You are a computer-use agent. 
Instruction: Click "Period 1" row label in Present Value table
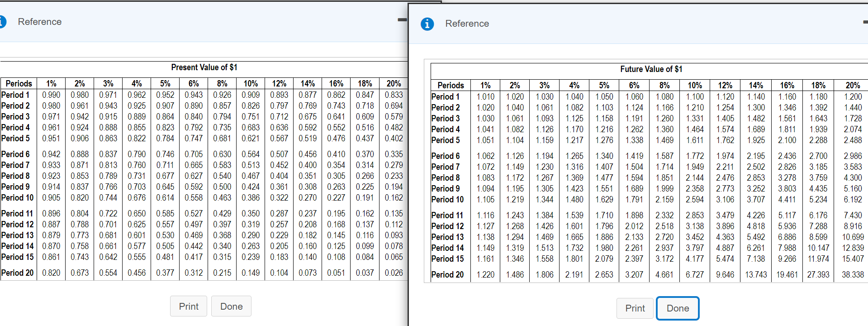point(15,95)
